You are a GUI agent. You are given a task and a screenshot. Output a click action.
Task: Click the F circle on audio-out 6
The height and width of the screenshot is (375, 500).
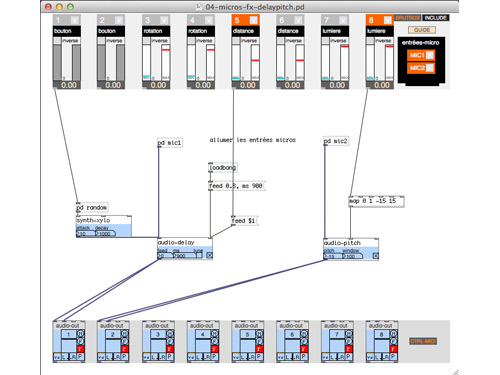pyautogui.click(x=304, y=341)
